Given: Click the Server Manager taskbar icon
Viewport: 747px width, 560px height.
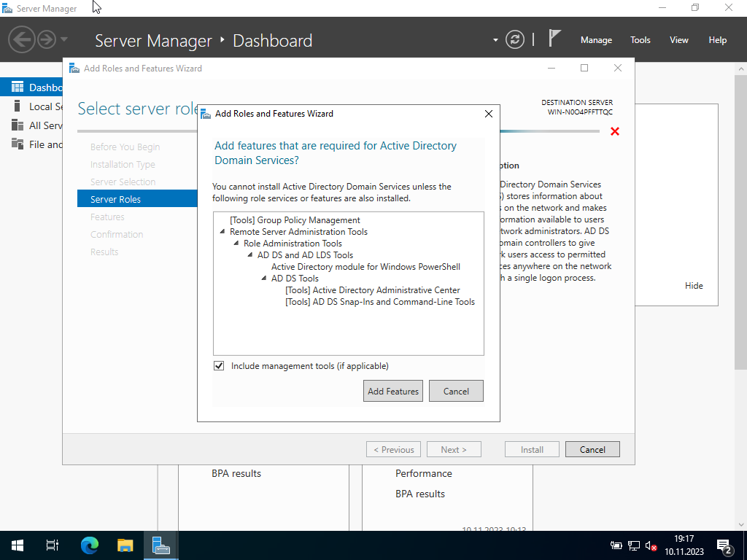Looking at the screenshot, I should [161, 545].
